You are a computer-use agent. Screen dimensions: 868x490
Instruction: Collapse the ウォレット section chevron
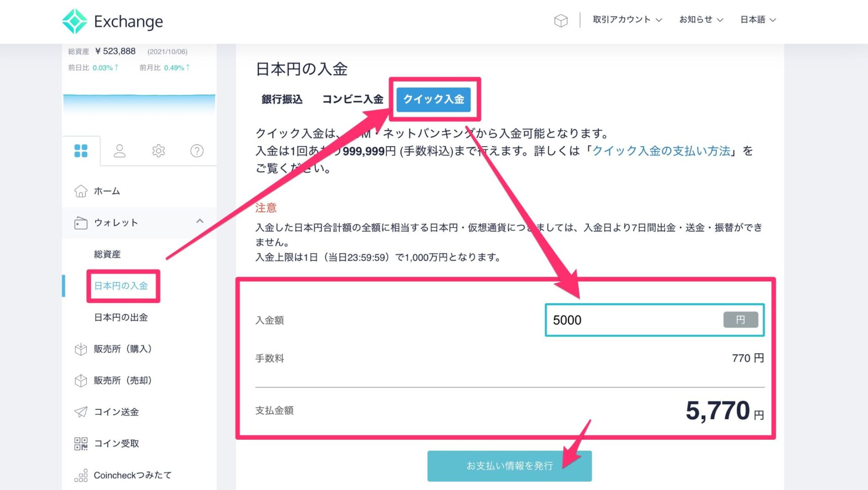pyautogui.click(x=200, y=221)
